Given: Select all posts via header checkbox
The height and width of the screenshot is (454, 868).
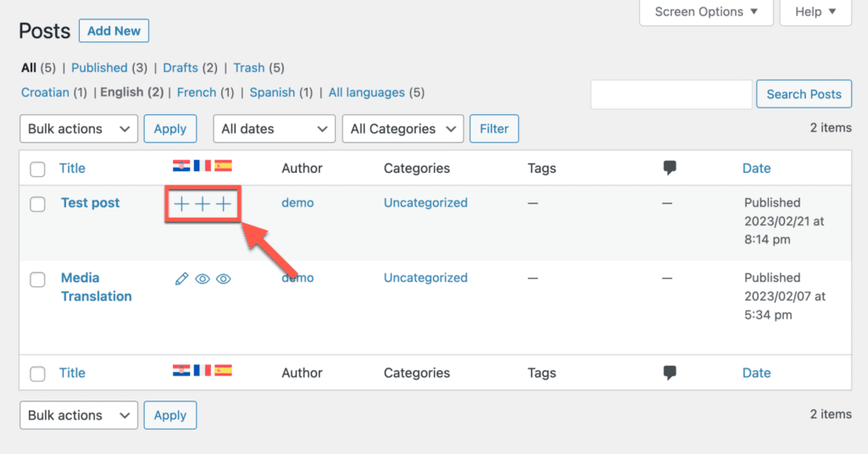Looking at the screenshot, I should (x=37, y=169).
